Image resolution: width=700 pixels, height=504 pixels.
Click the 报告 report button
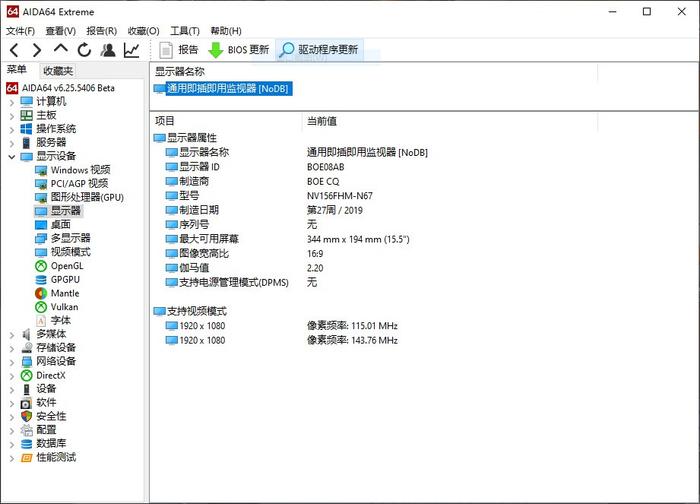tap(179, 50)
